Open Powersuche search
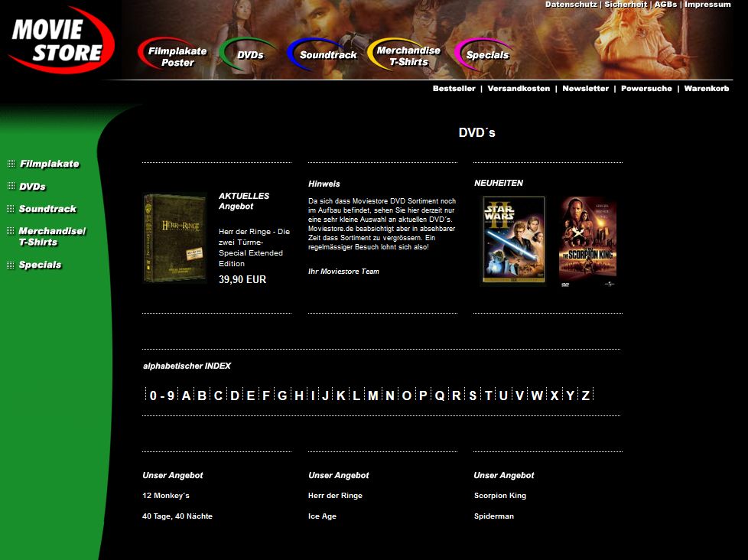The image size is (748, 560). [646, 88]
